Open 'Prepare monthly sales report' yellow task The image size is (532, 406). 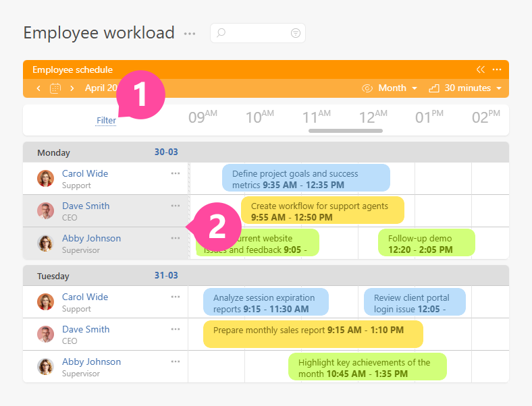(313, 334)
